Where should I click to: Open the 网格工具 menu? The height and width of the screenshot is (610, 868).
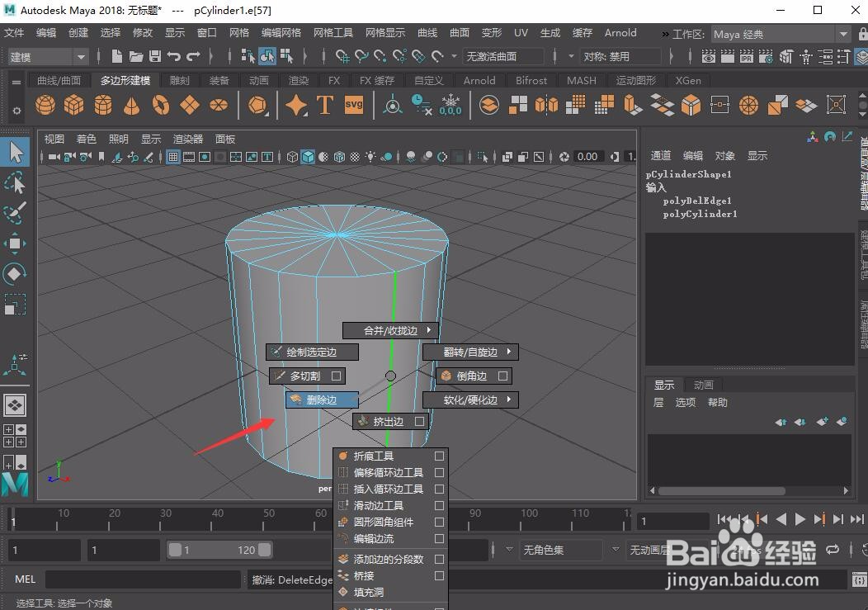click(333, 33)
